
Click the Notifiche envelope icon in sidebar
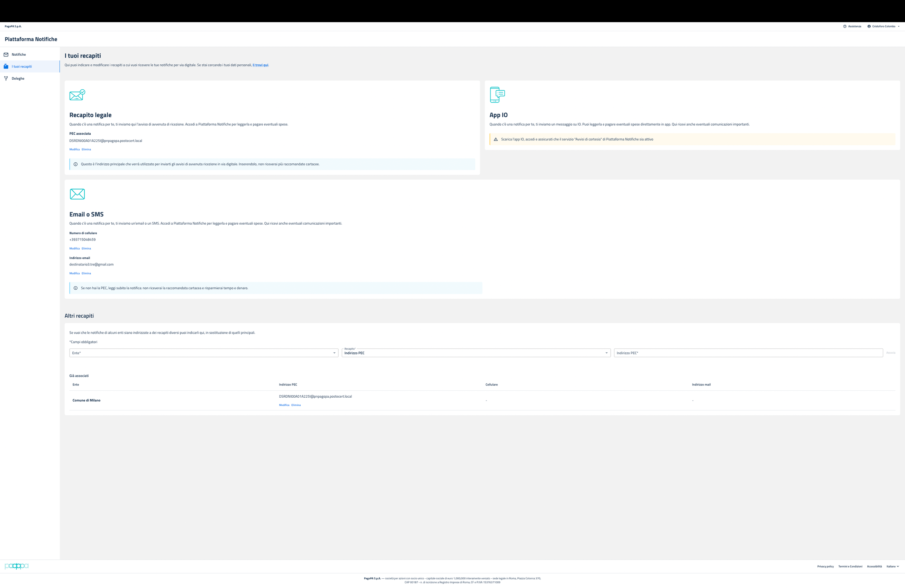point(6,54)
